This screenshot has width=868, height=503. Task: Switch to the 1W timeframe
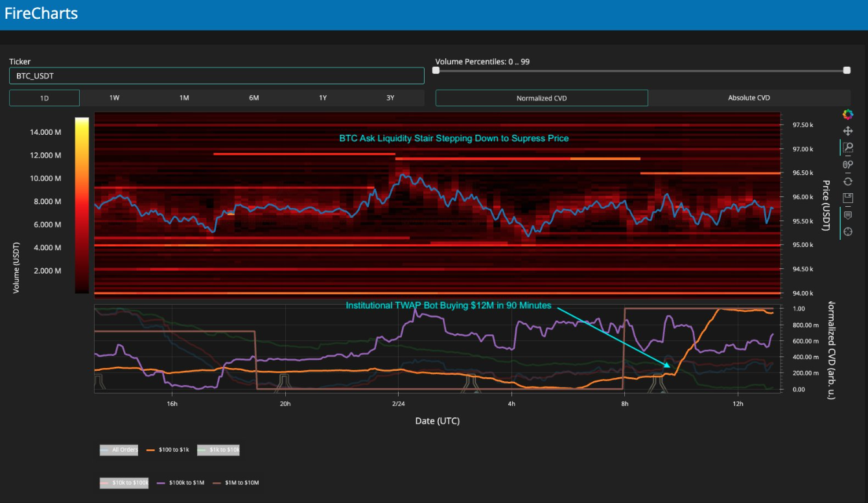tap(114, 98)
